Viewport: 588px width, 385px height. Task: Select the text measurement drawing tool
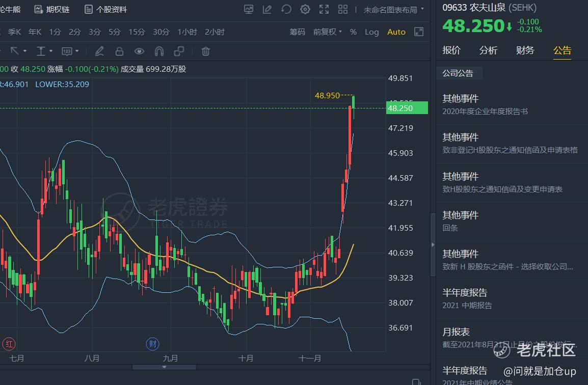click(41, 51)
